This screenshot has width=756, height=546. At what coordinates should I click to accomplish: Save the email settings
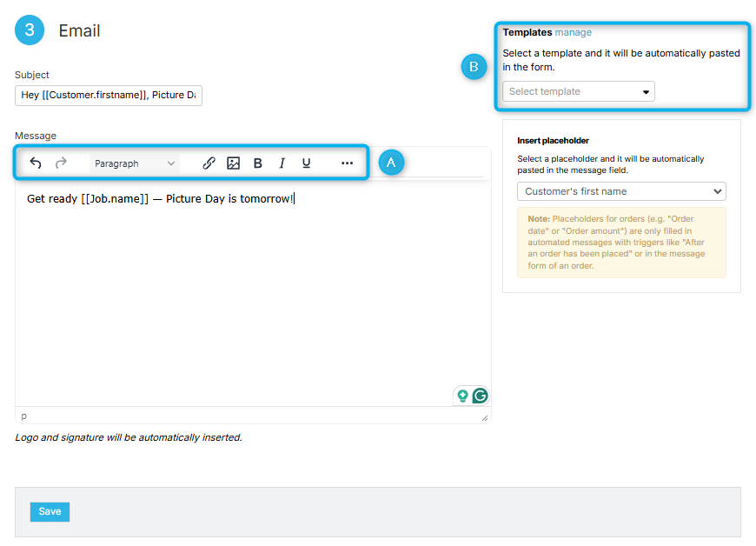[50, 512]
